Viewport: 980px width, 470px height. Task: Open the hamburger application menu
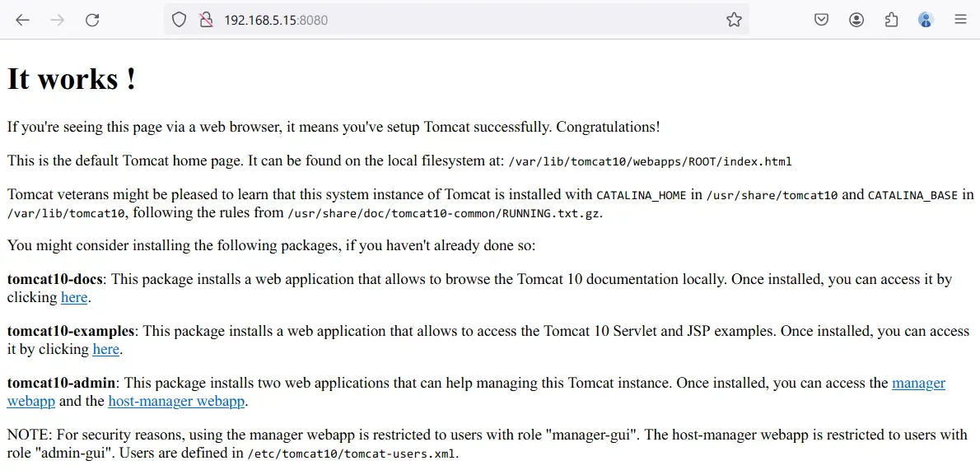coord(960,20)
